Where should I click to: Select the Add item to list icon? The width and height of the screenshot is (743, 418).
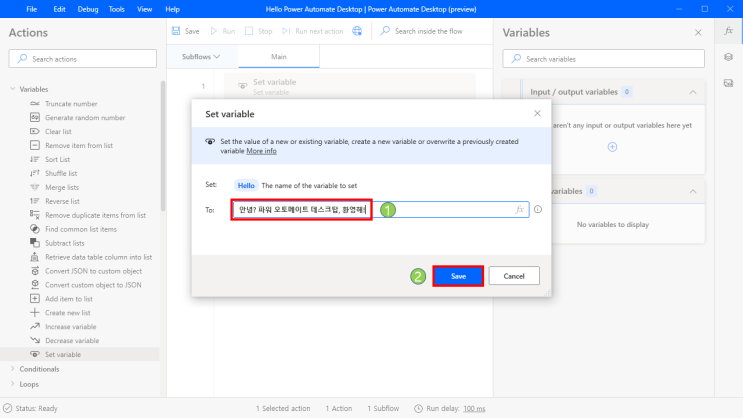(35, 299)
